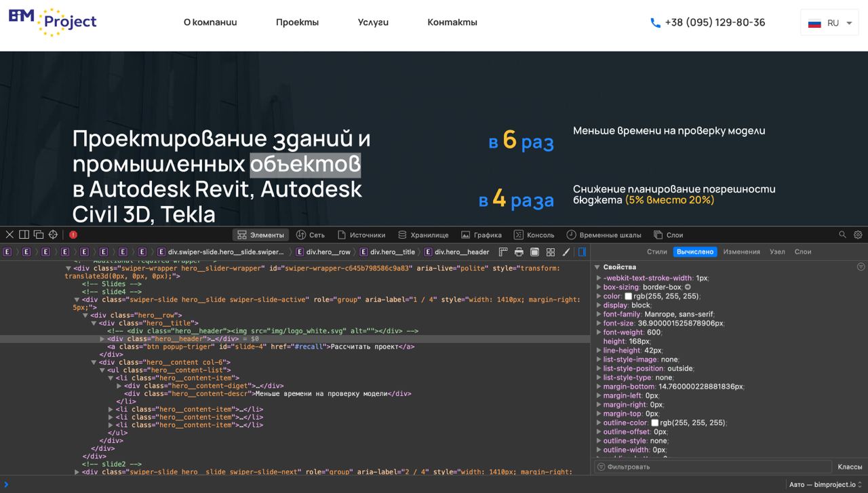Click the printer icon for print media styles
This screenshot has height=493, width=868.
point(519,252)
